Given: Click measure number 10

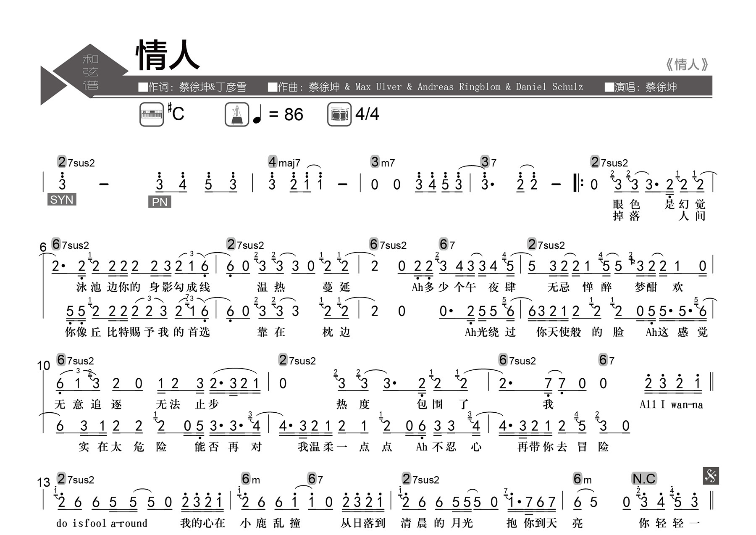Looking at the screenshot, I should coord(44,366).
